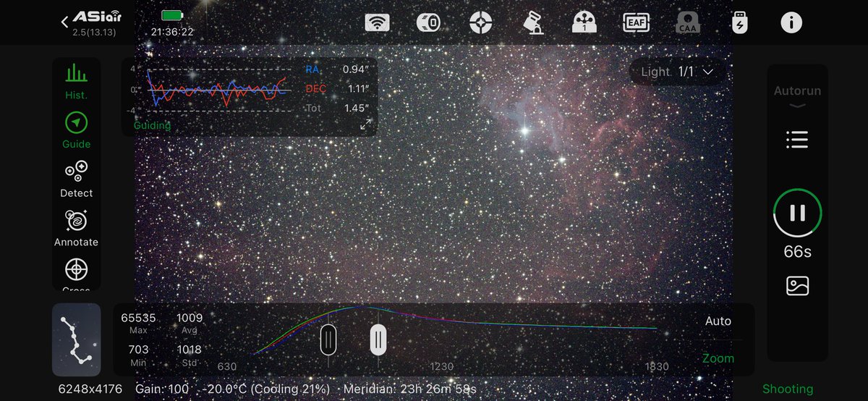This screenshot has height=401, width=868.
Task: Open the EAF focuser settings icon
Action: 635,22
